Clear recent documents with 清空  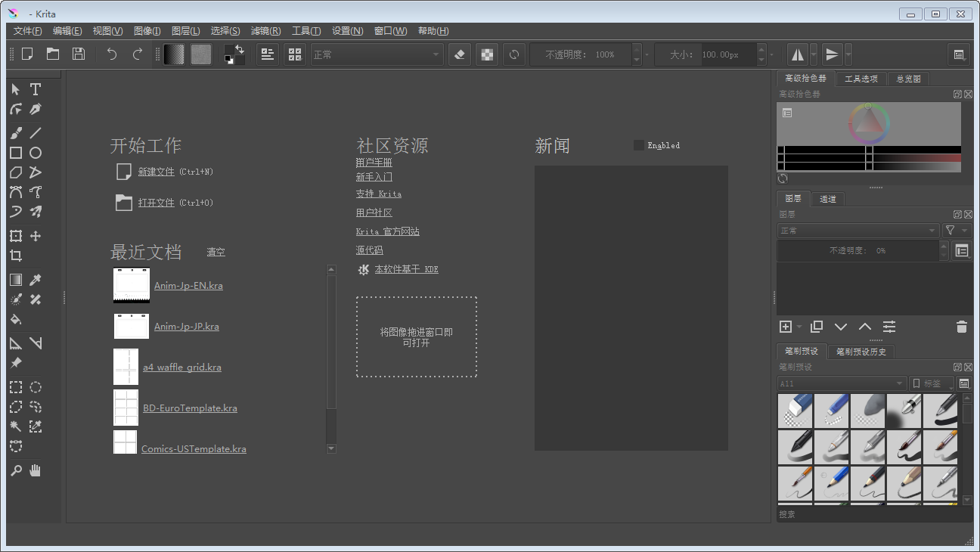[x=216, y=252]
